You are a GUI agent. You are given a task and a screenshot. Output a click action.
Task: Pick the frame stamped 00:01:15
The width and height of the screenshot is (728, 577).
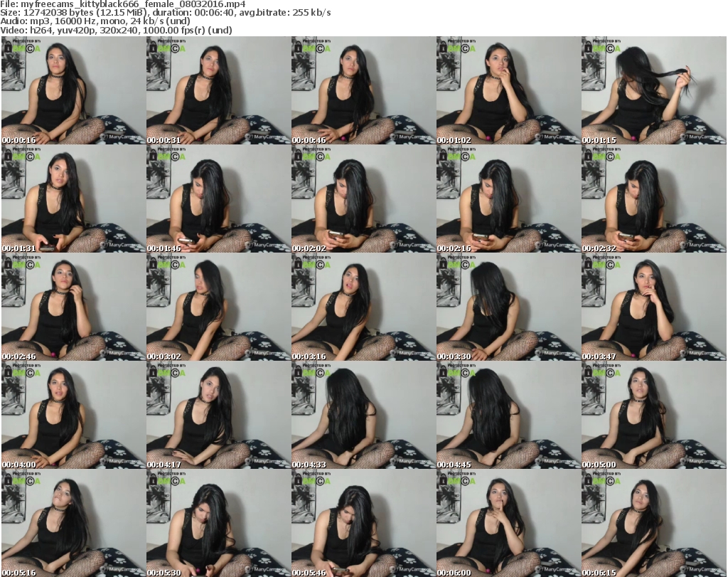tap(653, 90)
